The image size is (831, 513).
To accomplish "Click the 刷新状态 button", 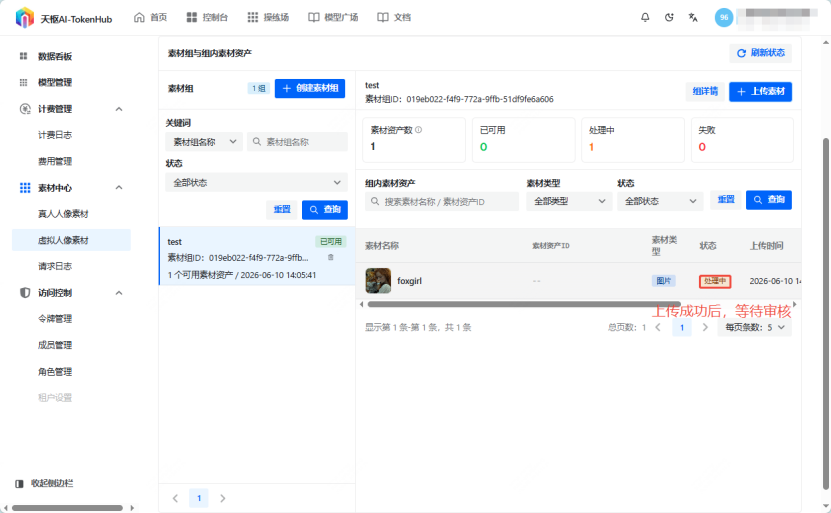I will click(x=761, y=53).
